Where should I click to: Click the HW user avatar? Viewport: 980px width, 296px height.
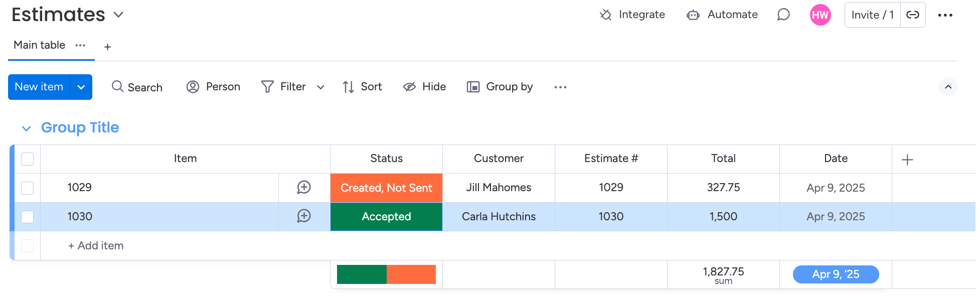tap(821, 15)
